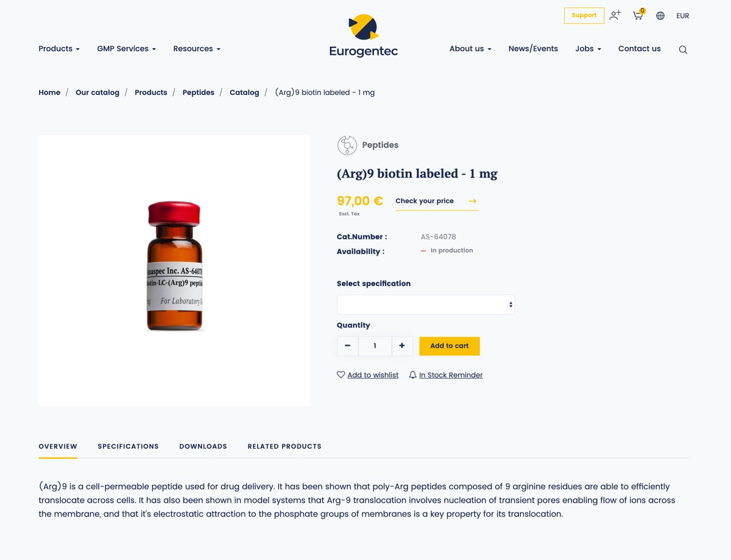Click the Add to cart button
Image resolution: width=731 pixels, height=560 pixels.
450,346
